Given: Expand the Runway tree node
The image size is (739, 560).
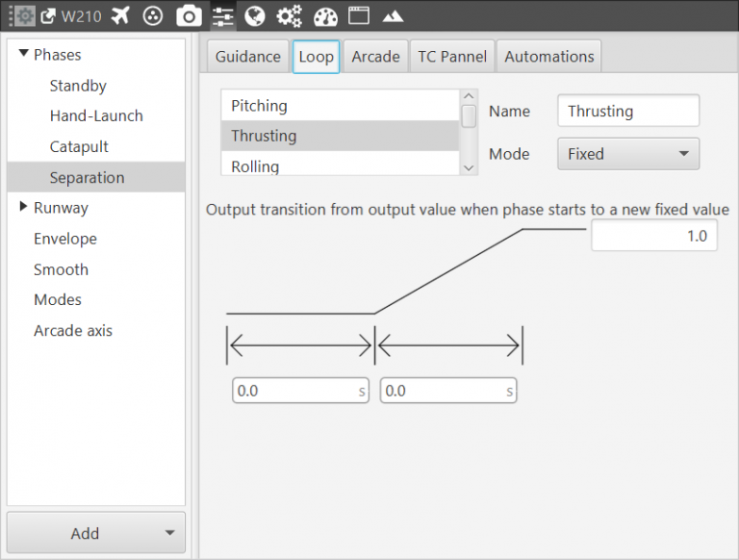Looking at the screenshot, I should pyautogui.click(x=23, y=207).
